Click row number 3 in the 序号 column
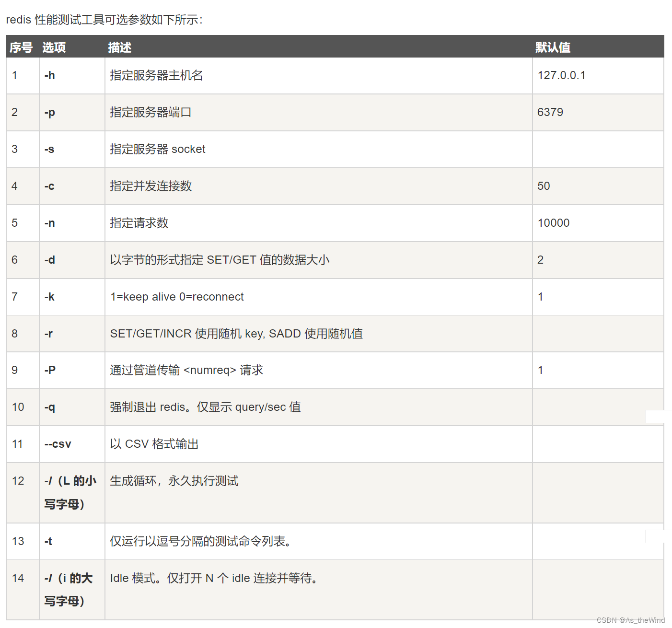 point(15,149)
